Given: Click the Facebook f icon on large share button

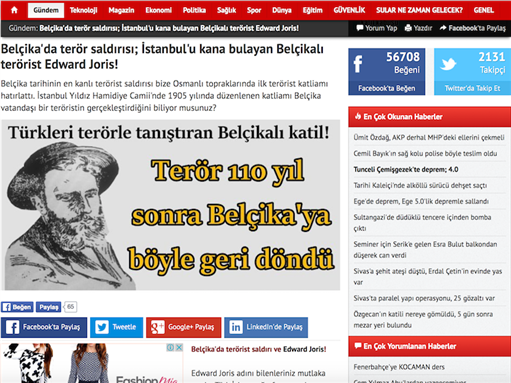Looking at the screenshot, I should point(12,327).
